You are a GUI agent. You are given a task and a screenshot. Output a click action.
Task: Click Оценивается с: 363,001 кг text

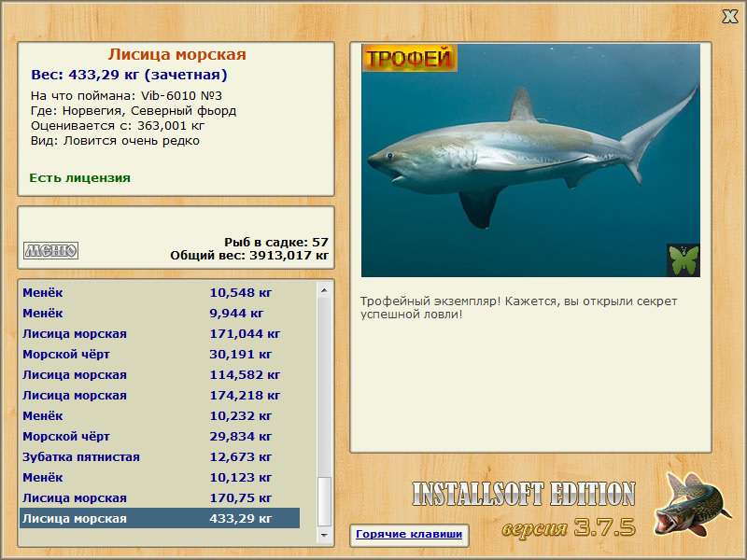(x=118, y=126)
